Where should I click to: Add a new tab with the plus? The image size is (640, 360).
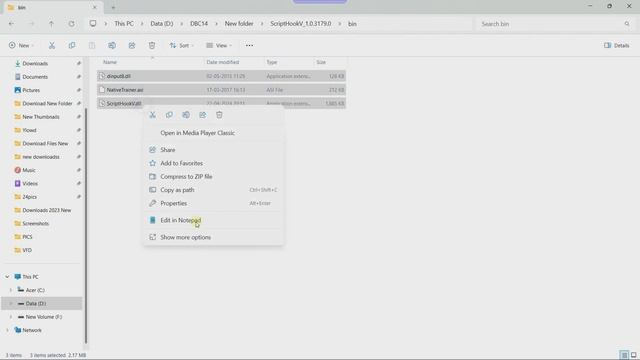click(113, 7)
